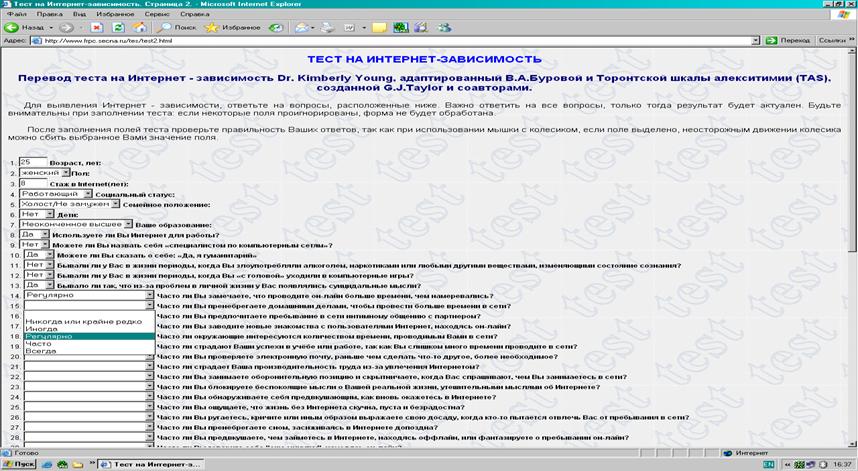Open the folder quick launch icon in taskbar
Screen dimensions: 858x471
pos(78,464)
